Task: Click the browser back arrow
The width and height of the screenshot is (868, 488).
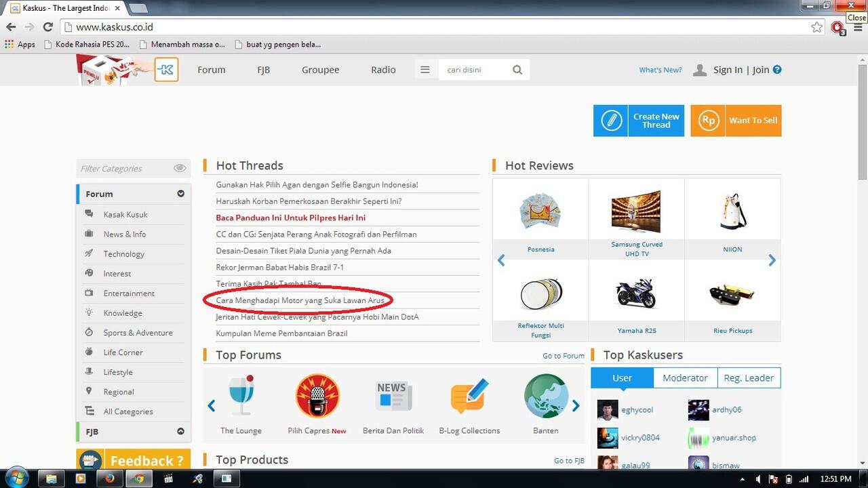Action: click(11, 27)
